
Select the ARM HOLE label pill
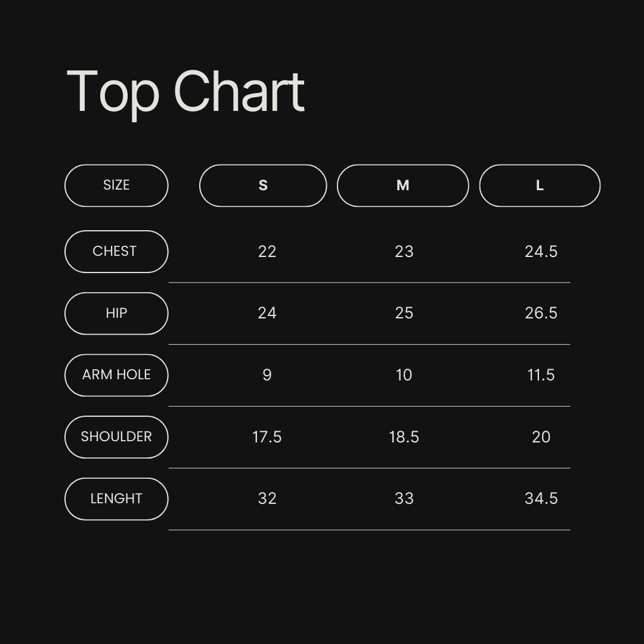tap(116, 375)
